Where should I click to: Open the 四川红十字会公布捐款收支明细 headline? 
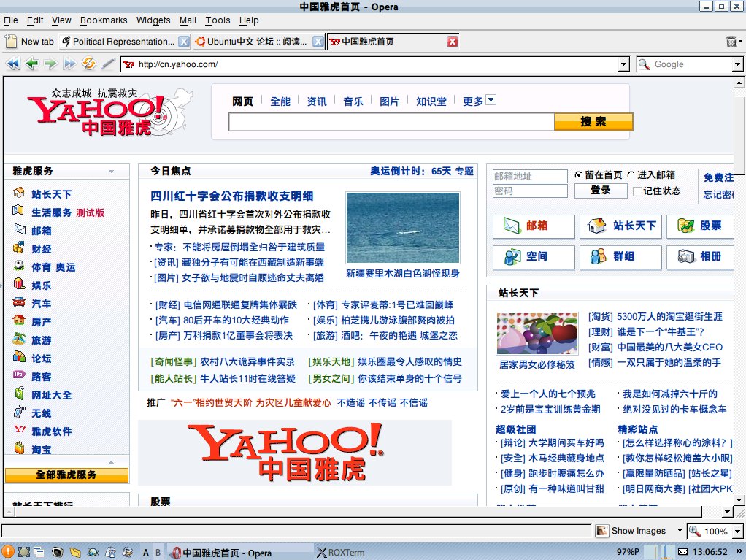click(x=231, y=196)
